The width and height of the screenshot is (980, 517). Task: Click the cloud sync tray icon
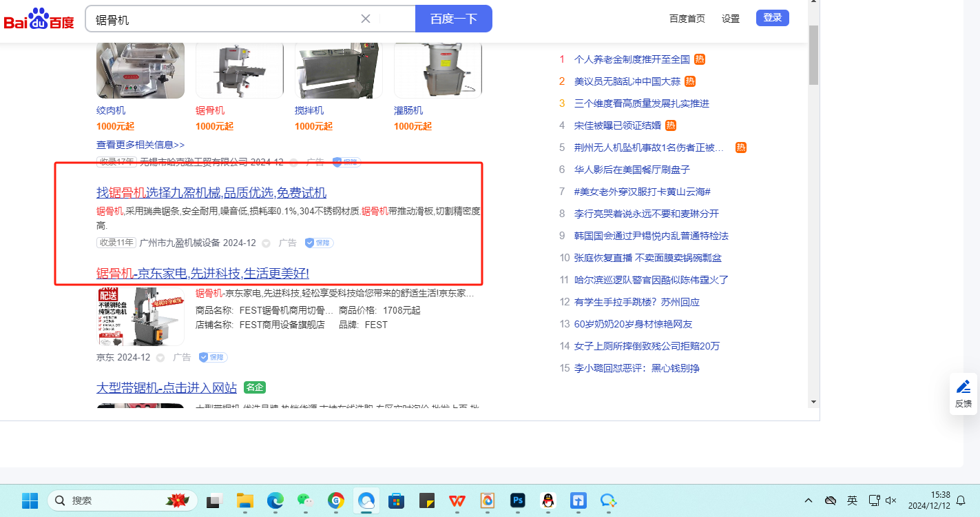click(x=831, y=500)
